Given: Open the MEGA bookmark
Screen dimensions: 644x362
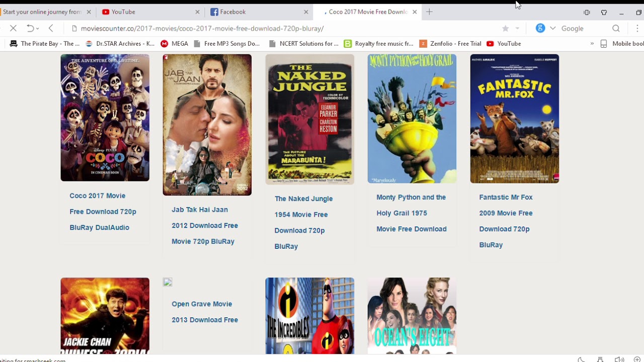Looking at the screenshot, I should [174, 44].
